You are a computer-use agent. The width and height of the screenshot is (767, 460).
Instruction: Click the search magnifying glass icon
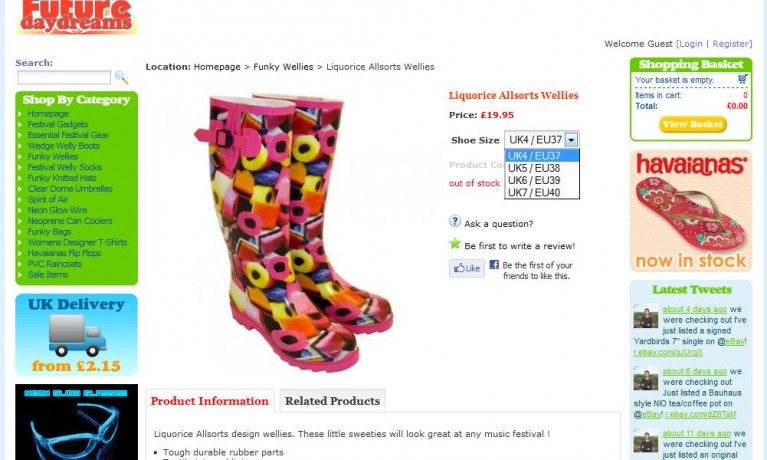point(121,77)
